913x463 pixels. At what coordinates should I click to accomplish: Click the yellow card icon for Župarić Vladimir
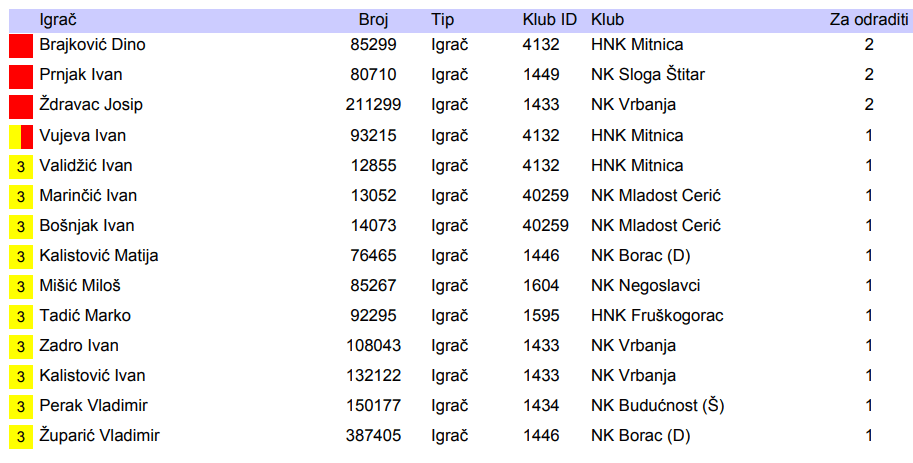tap(21, 436)
